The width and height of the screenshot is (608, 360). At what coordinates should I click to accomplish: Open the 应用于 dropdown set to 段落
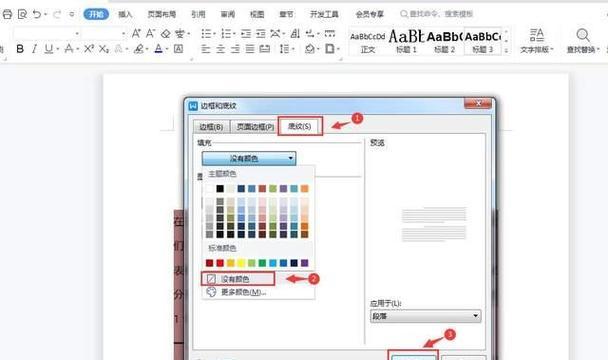pyautogui.click(x=425, y=316)
